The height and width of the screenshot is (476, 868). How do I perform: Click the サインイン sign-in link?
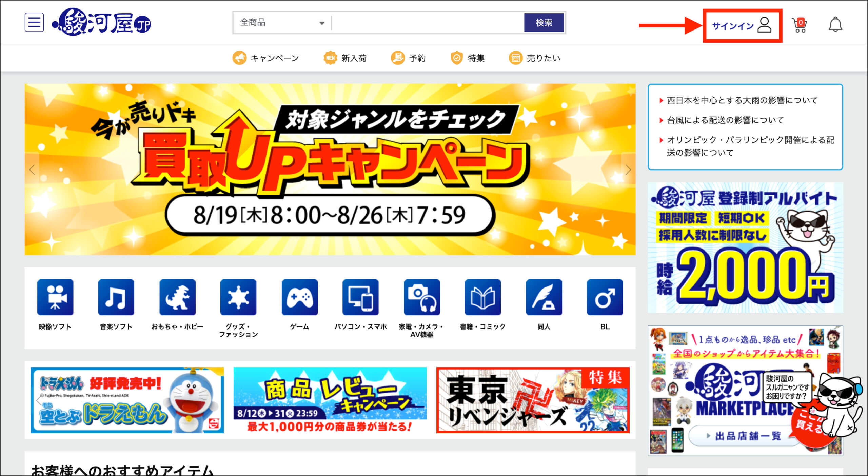[x=742, y=25]
